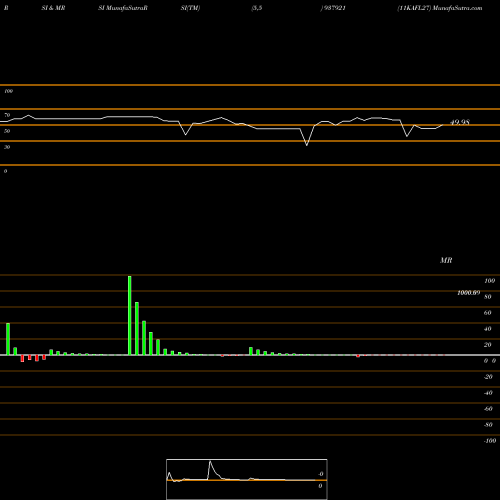
Task: Click the 'SI MunafaSutraR' header text
Action: click(123, 8)
